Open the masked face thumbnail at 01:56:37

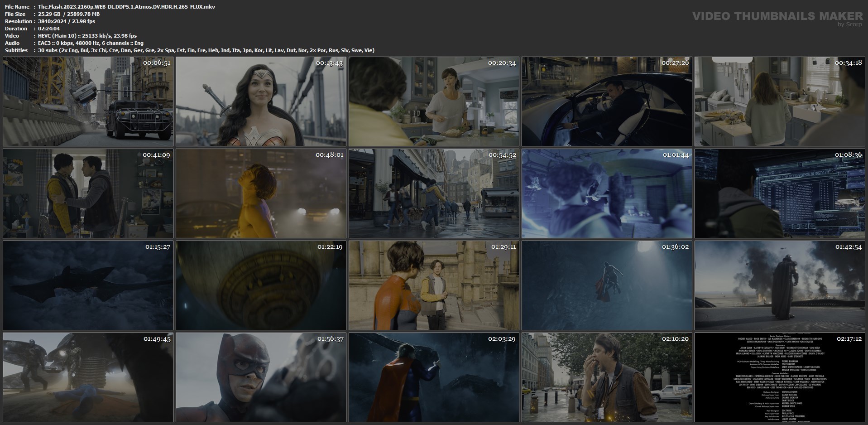point(261,377)
